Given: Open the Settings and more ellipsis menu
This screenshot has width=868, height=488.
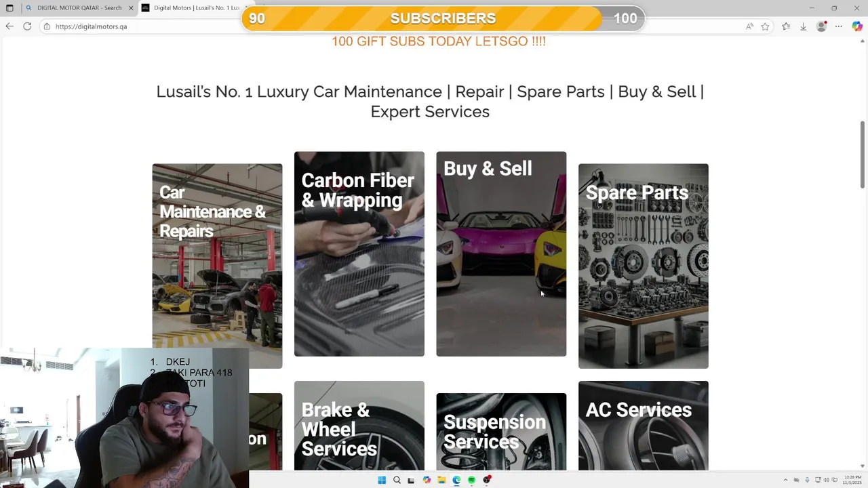Looking at the screenshot, I should (x=839, y=26).
